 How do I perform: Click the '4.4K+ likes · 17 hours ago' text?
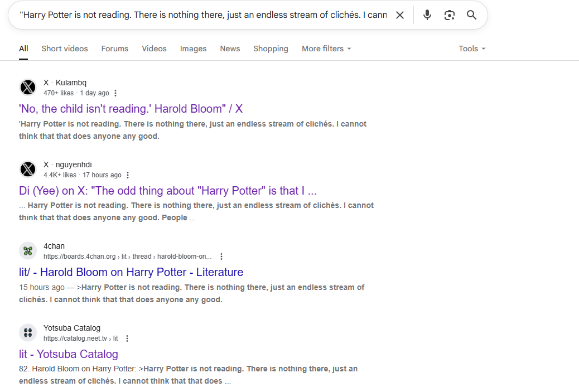[83, 175]
